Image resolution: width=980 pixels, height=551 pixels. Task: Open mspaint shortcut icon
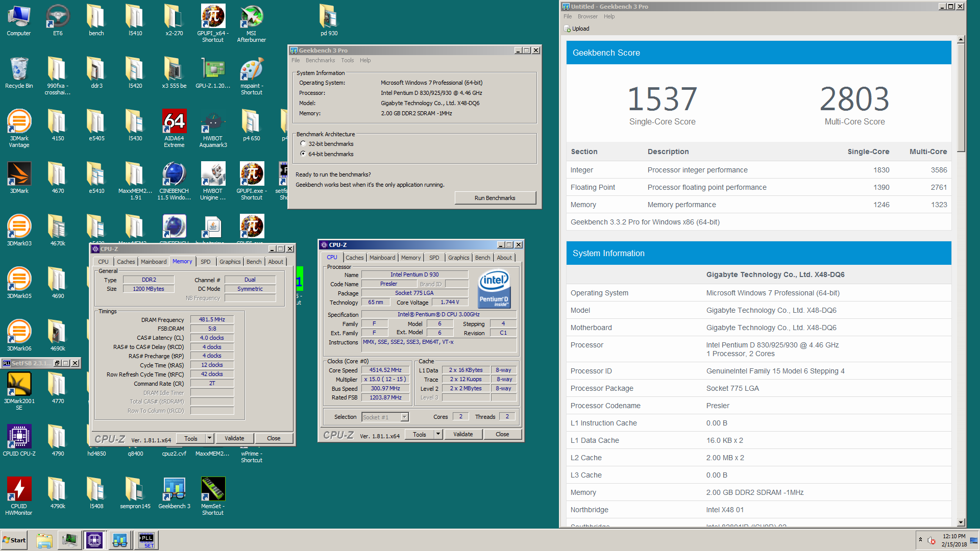point(252,76)
